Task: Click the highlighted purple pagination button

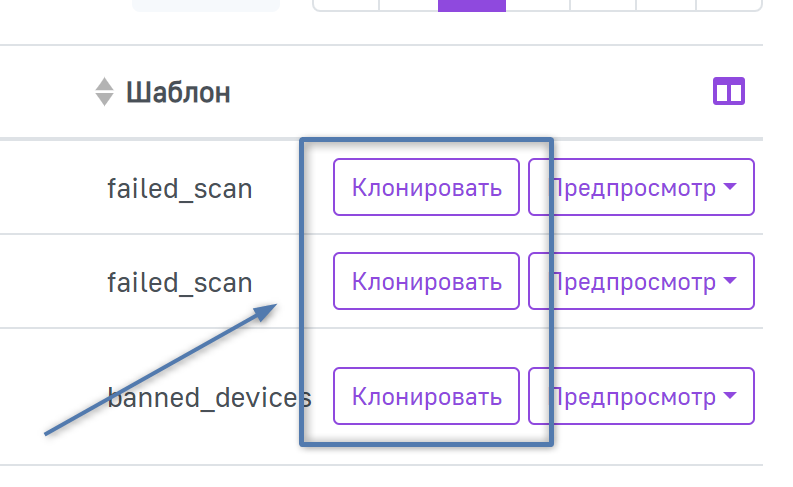Action: [472, 4]
